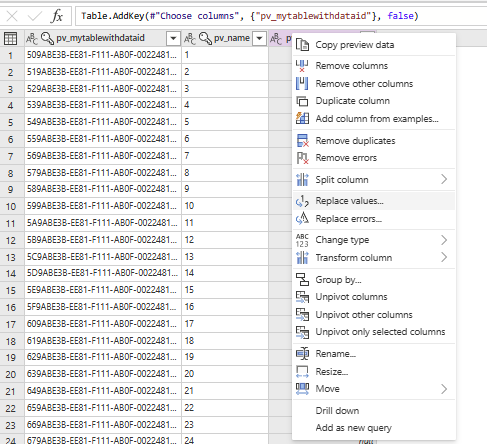Click the Unpivot other columns icon
This screenshot has width=487, height=444.
(302, 314)
